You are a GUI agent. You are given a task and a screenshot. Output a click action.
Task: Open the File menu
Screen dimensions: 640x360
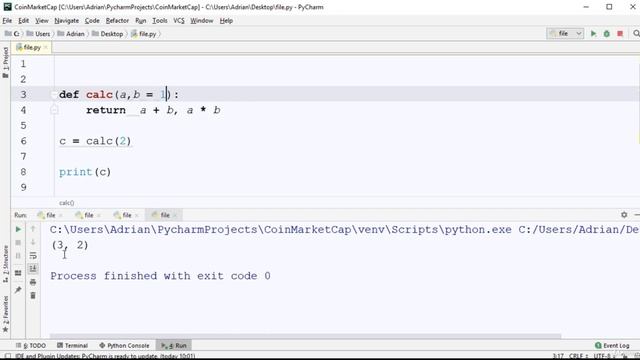pos(7,20)
